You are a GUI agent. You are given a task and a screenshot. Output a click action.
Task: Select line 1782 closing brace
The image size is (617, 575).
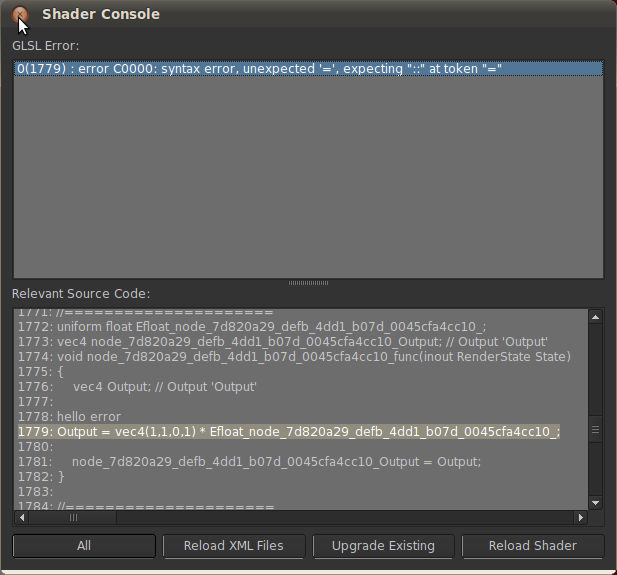coord(41,477)
